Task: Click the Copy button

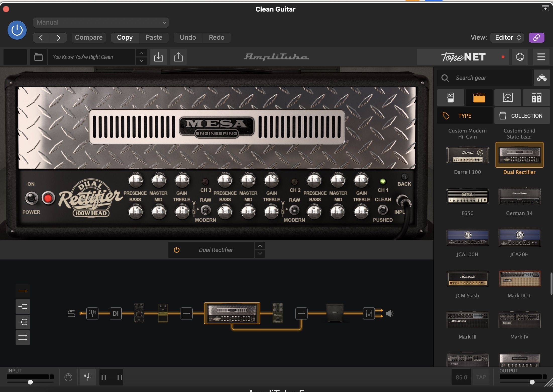Action: click(x=125, y=38)
